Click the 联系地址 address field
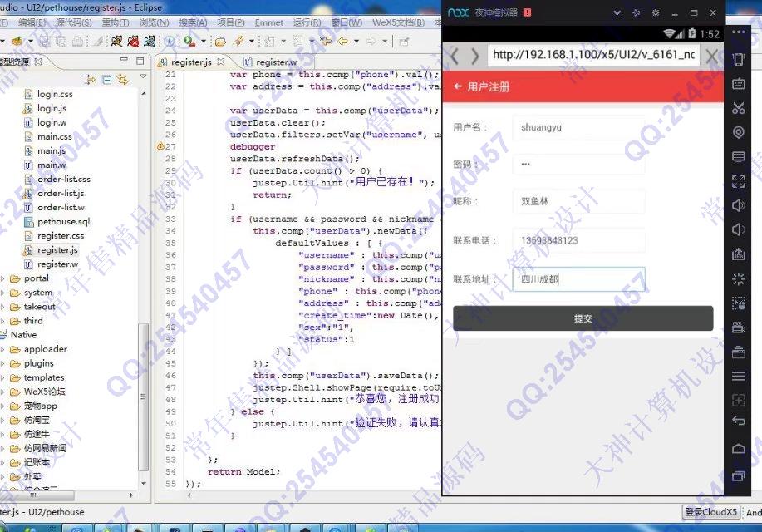This screenshot has width=762, height=532. click(578, 279)
